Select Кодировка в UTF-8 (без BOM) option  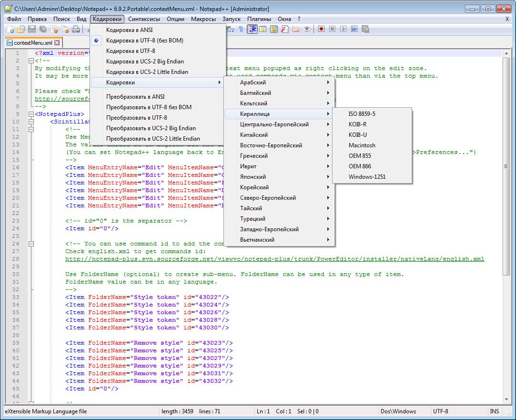point(144,41)
